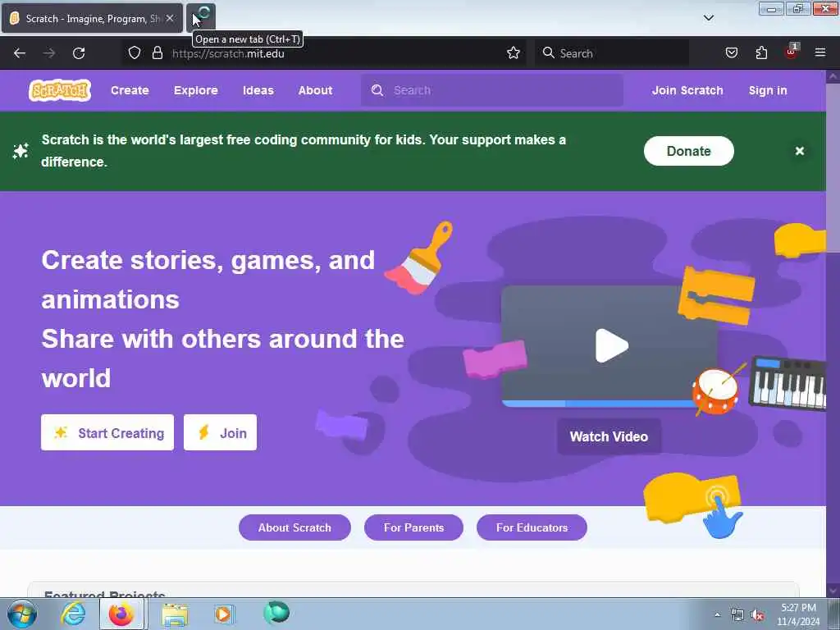Bookmark this page with the star icon

point(514,53)
